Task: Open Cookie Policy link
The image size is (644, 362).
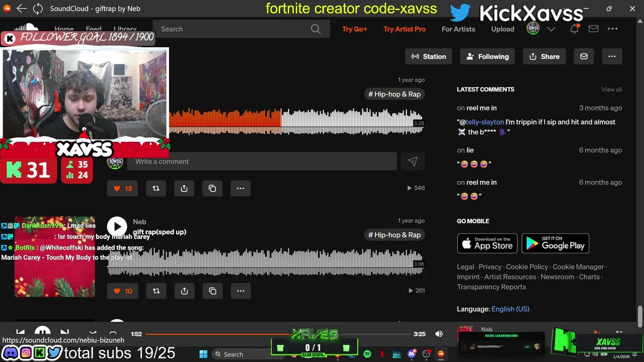Action: (527, 267)
